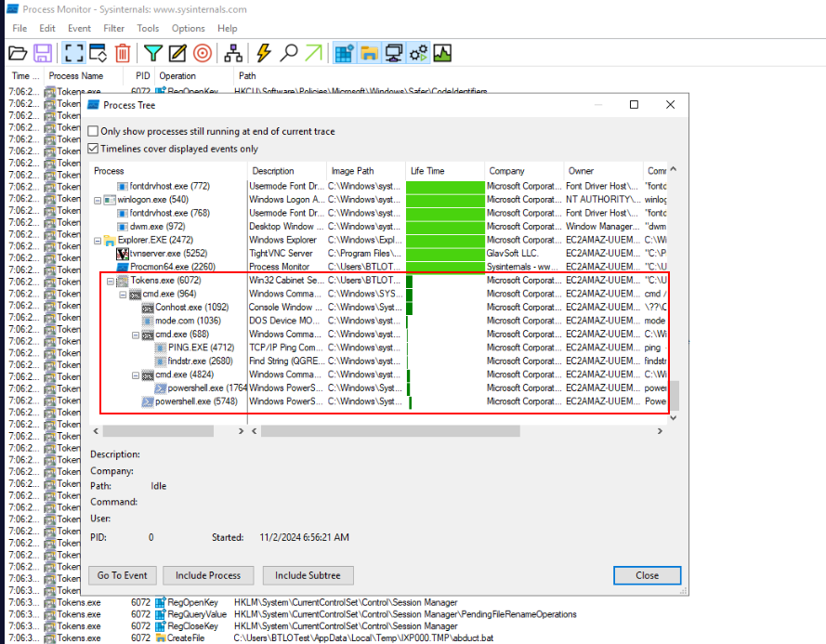Open the Highlight pencil icon
The width and height of the screenshot is (826, 644).
pyautogui.click(x=177, y=53)
